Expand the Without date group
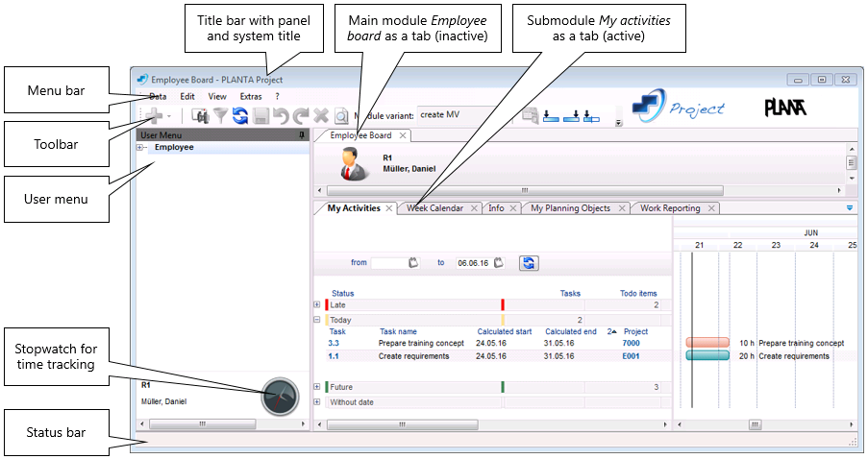The height and width of the screenshot is (459, 868). (316, 402)
